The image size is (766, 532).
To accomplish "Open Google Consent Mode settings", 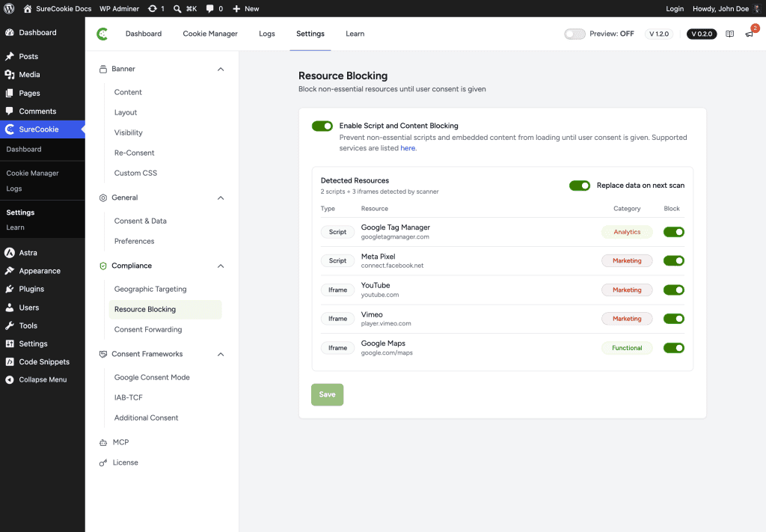I will coord(152,378).
